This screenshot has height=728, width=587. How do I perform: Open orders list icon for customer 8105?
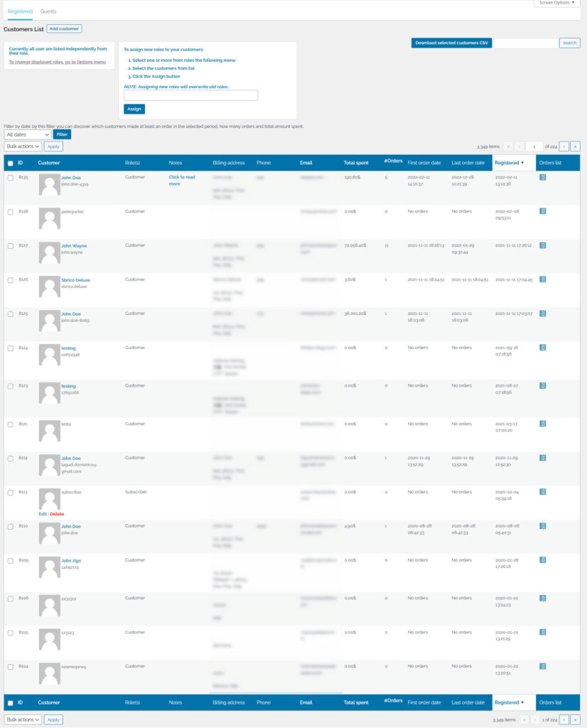pyautogui.click(x=542, y=632)
